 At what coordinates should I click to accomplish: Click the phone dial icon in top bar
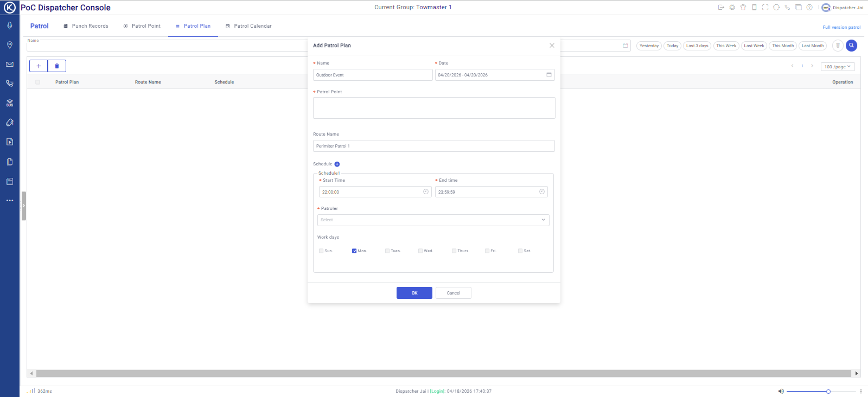coord(787,8)
